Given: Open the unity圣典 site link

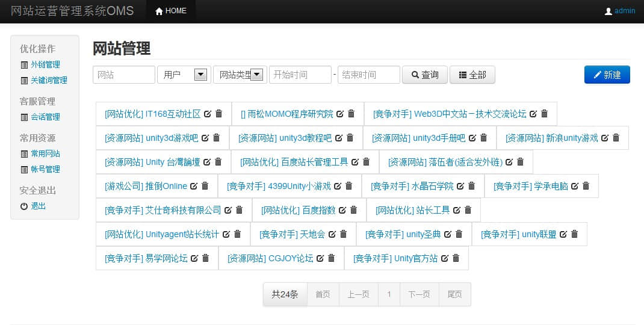Looking at the screenshot, I should coord(403,234).
